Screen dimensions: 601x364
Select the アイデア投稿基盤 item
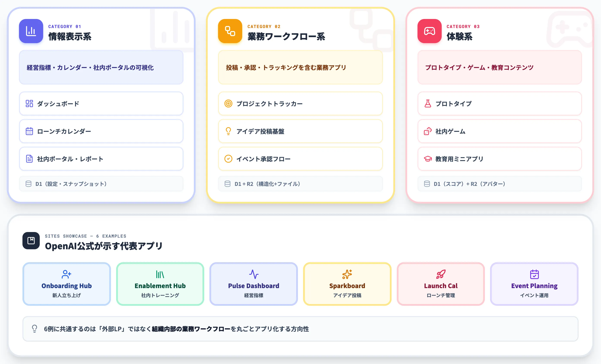300,131
